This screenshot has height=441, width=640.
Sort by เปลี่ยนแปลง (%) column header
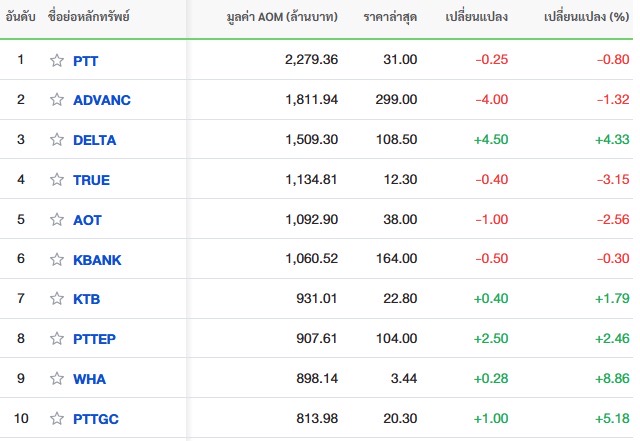(586, 17)
